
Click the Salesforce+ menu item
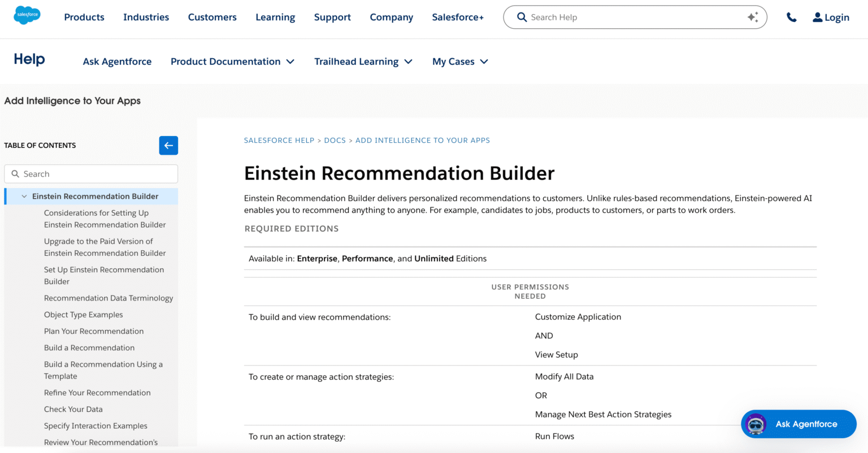(x=458, y=17)
